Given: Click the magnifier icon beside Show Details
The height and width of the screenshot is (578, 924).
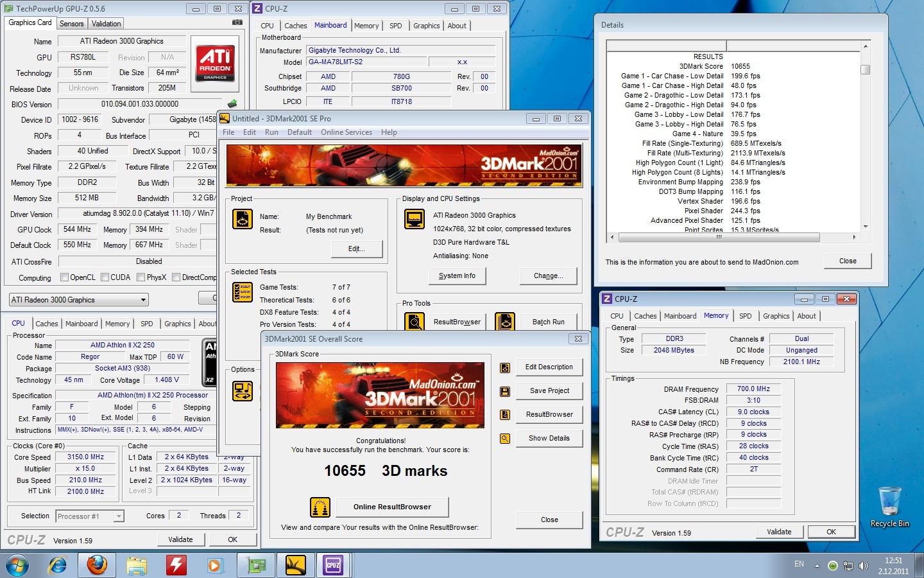Looking at the screenshot, I should [x=505, y=439].
